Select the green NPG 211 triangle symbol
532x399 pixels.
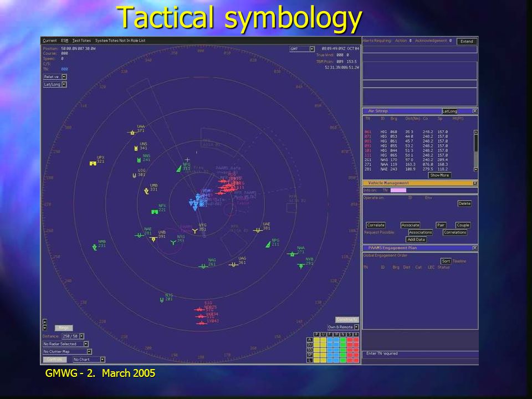[x=268, y=244]
